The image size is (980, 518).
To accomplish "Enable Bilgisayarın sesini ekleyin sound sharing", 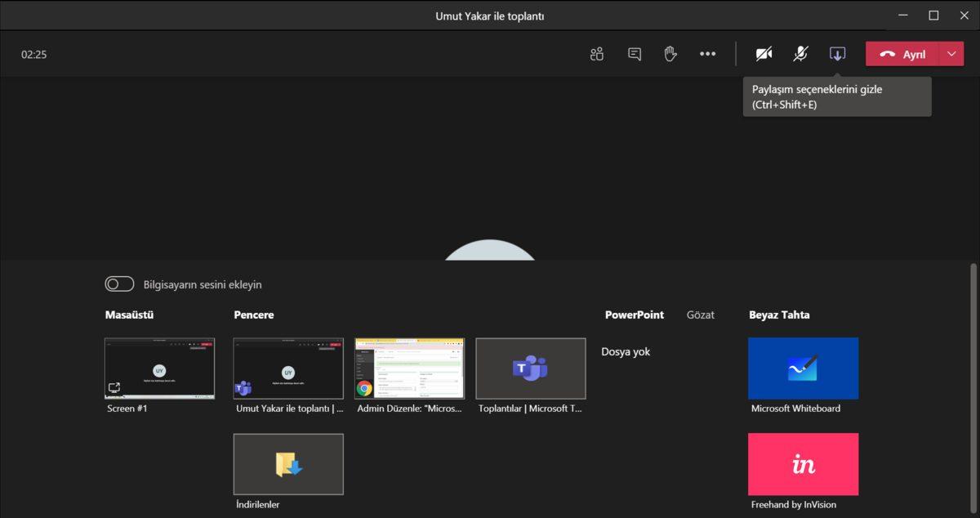I will pos(119,284).
